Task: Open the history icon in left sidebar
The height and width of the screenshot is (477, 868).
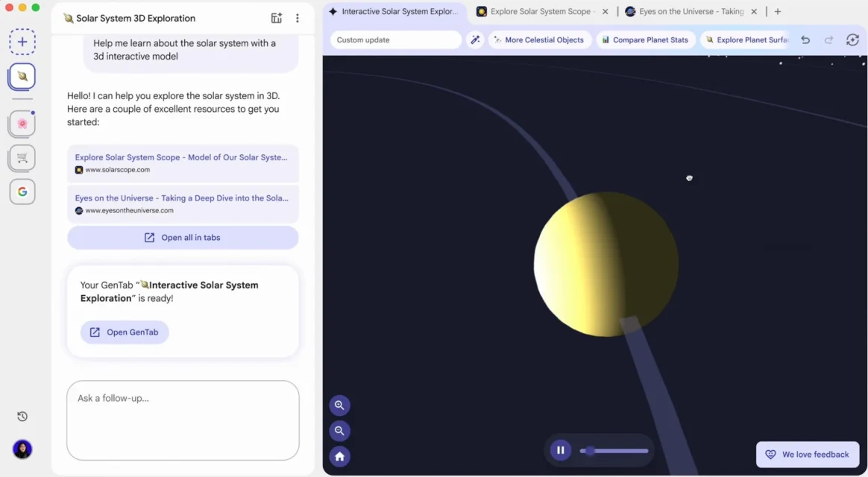Action: click(x=22, y=417)
